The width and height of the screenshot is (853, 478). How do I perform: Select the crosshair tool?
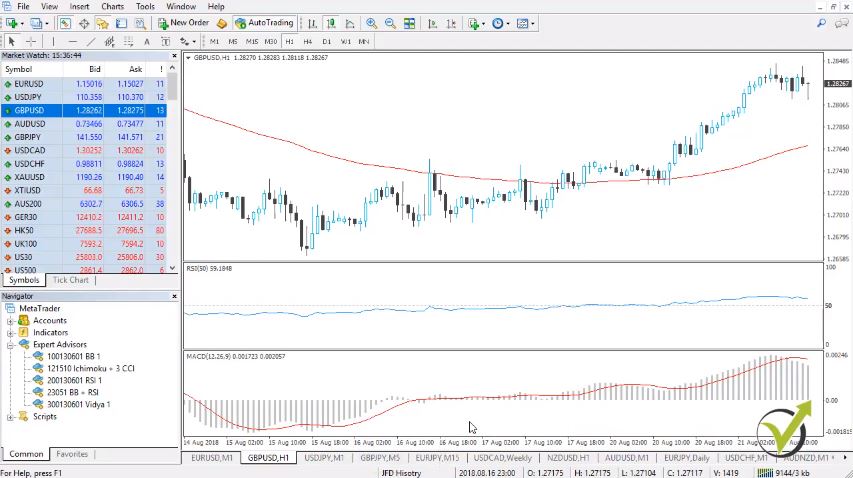coord(30,41)
